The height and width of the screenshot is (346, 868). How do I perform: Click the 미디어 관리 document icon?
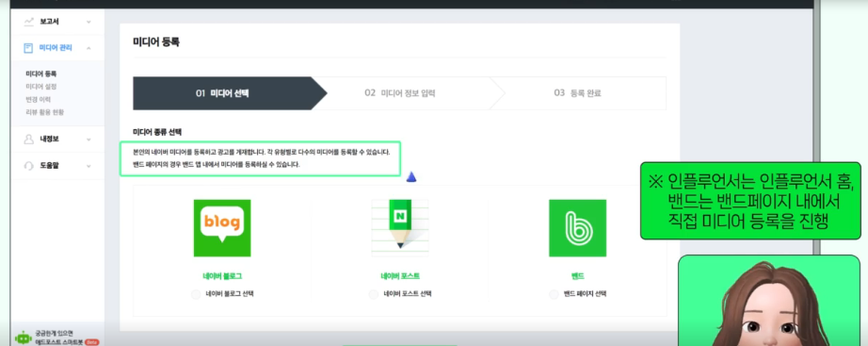[29, 48]
